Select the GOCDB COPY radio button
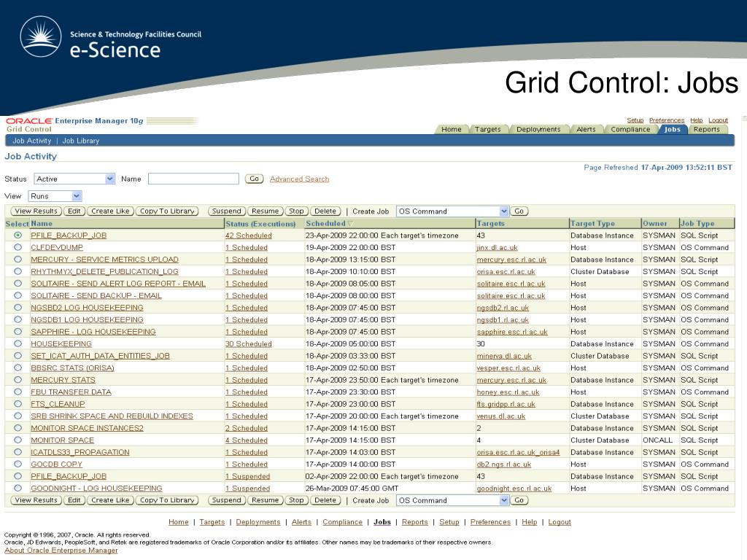 point(18,464)
